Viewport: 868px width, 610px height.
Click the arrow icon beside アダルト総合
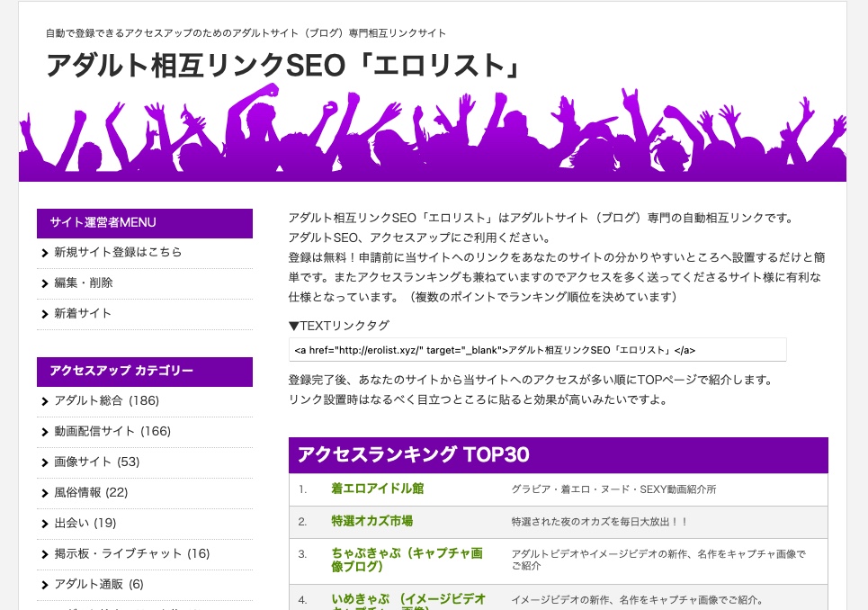[45, 400]
